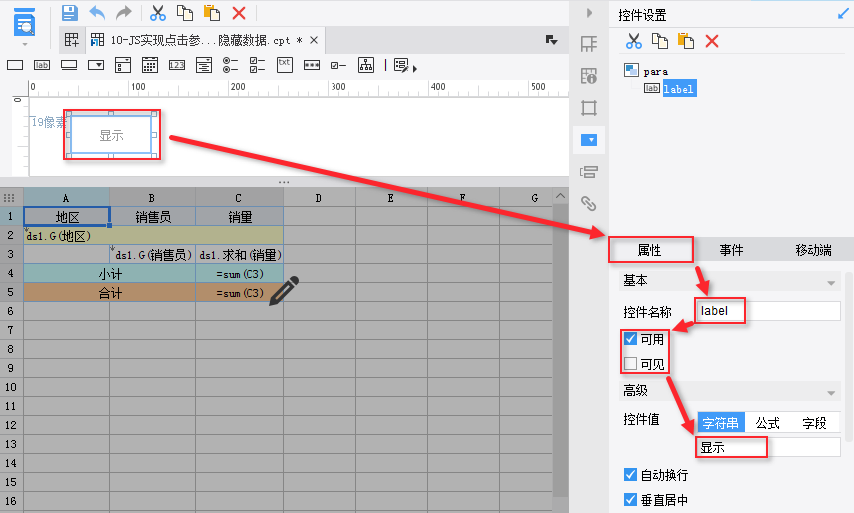The width and height of the screenshot is (854, 513).
Task: Open the pre-defined widgets list icon
Action: coord(401,65)
